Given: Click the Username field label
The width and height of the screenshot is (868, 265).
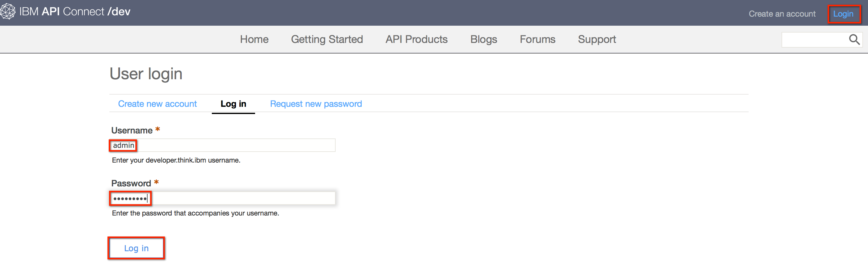Looking at the screenshot, I should point(132,130).
